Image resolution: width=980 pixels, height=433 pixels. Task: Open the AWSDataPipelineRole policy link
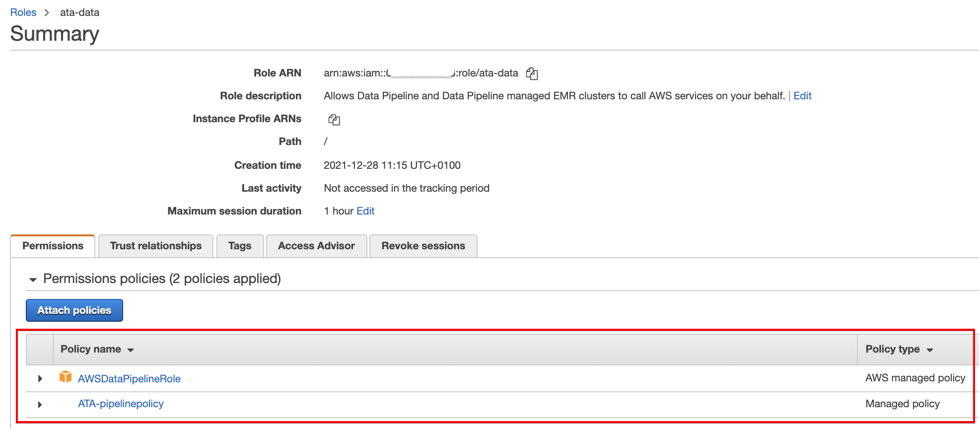click(x=129, y=379)
